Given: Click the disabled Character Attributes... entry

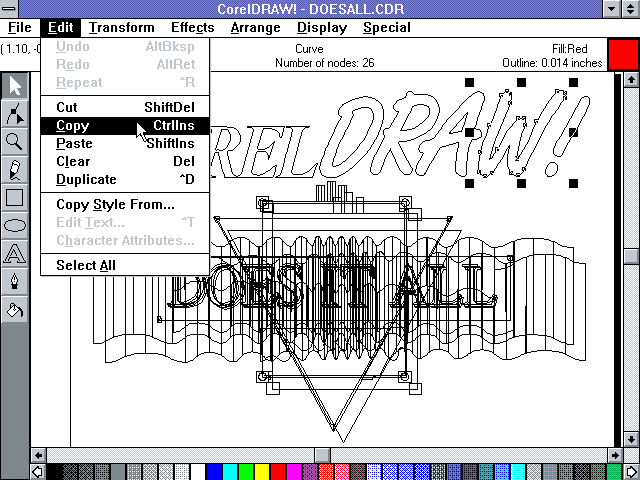Looking at the screenshot, I should [x=125, y=240].
